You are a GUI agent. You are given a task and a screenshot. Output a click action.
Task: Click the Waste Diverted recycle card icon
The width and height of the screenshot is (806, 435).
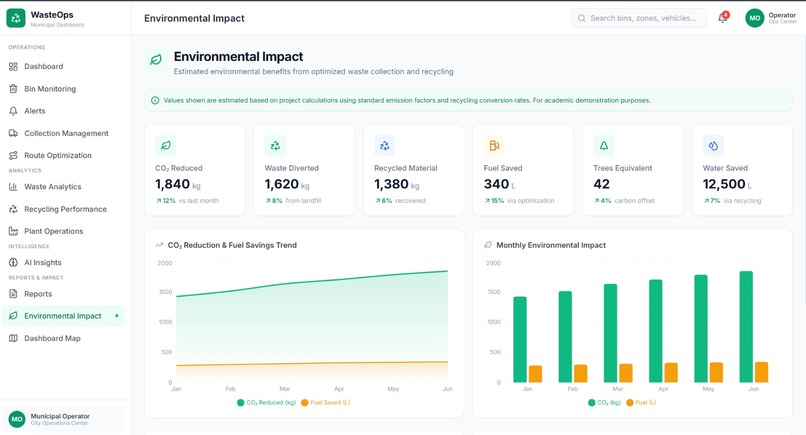[x=275, y=146]
